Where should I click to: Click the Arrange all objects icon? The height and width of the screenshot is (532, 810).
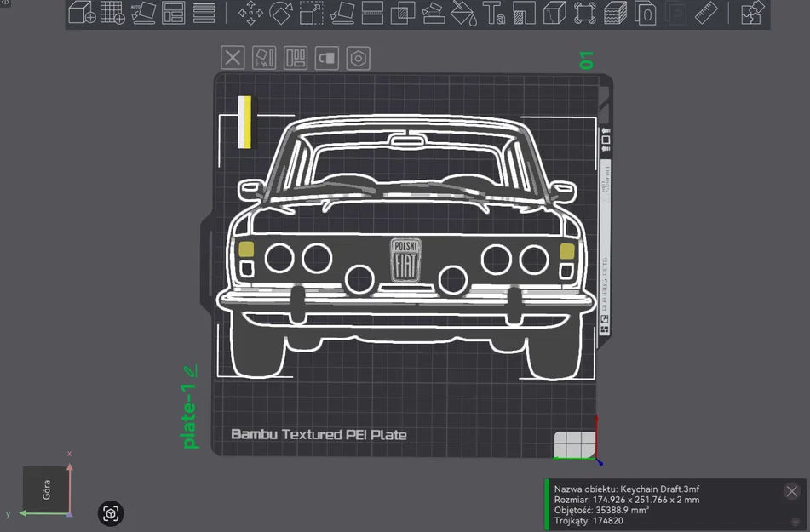[x=174, y=14]
